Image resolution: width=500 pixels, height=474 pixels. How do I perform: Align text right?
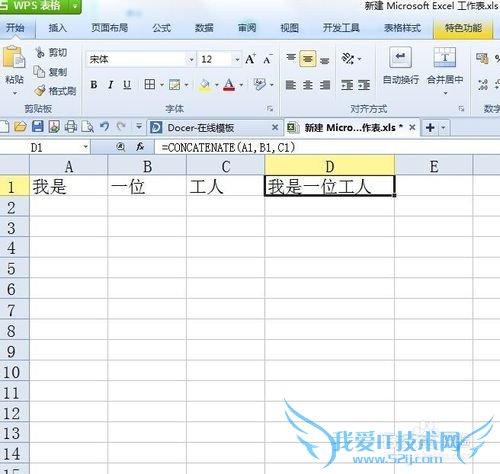tap(324, 85)
